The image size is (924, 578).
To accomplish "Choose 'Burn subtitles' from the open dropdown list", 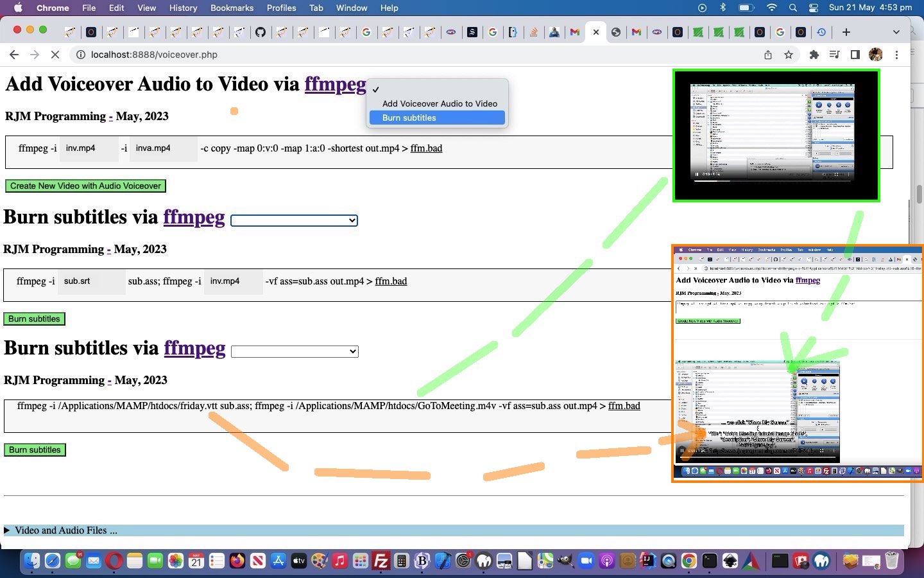I will 437,118.
